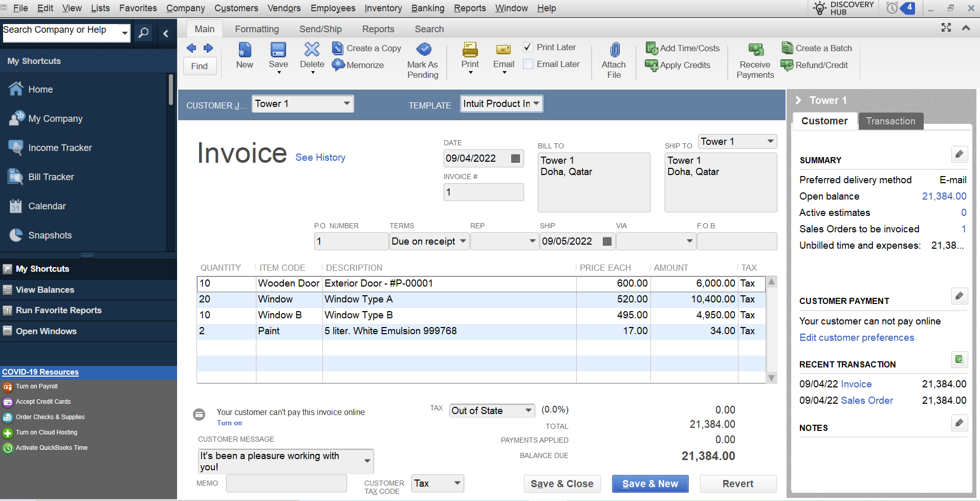Viewport: 980px width, 501px height.
Task: Open Receive Payments
Action: [x=755, y=60]
